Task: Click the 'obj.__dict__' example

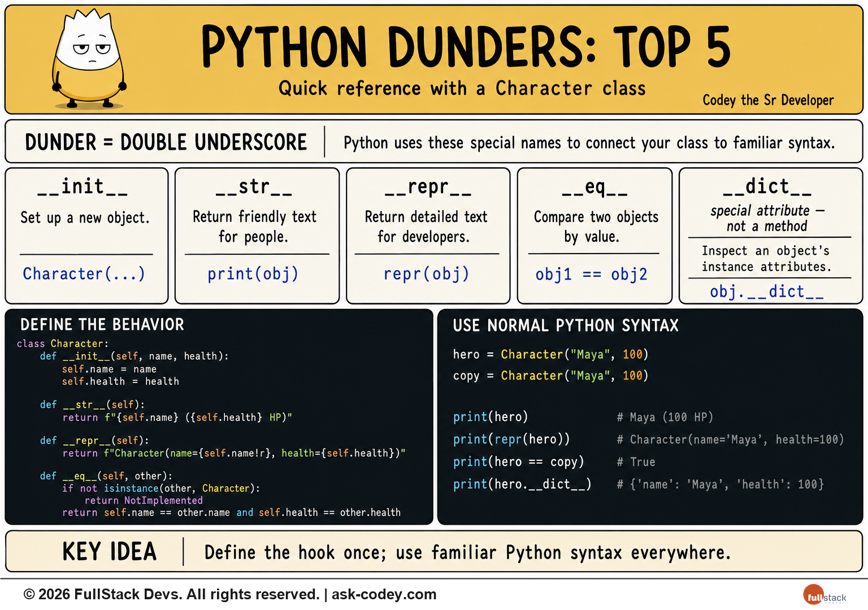Action: tap(767, 291)
